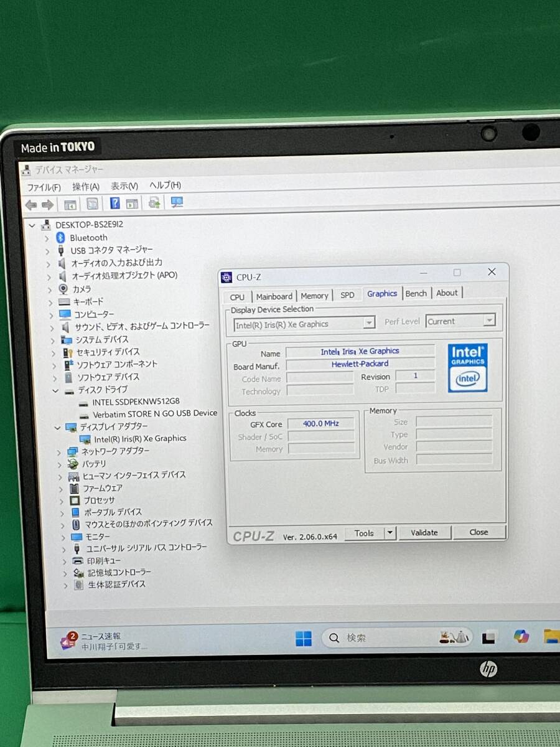Collapse the ディスプレイ アダプター category

[x=57, y=428]
